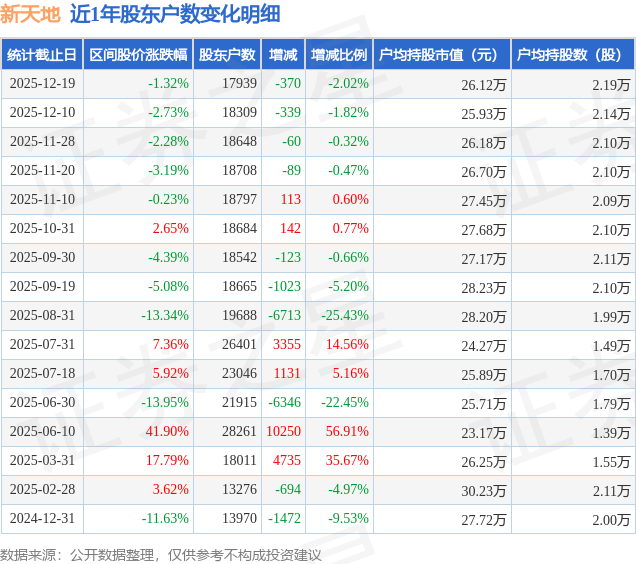Click the price change value 2.65%
This screenshot has height=564, width=636.
[x=171, y=228]
